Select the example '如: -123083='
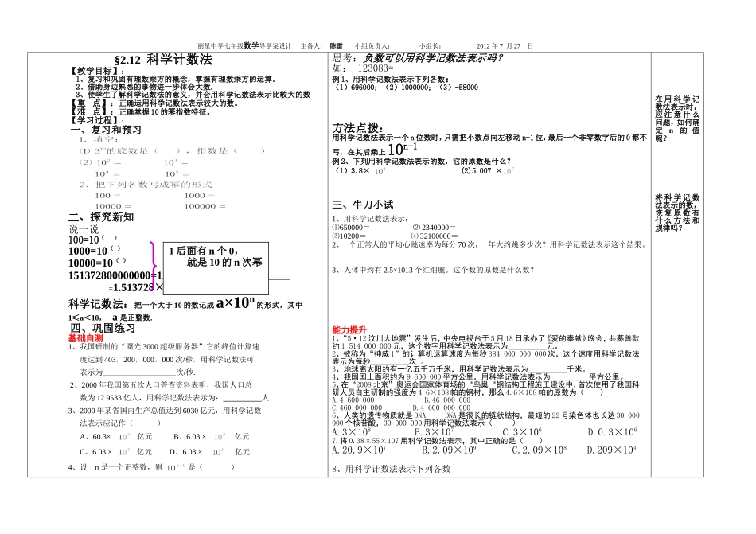 [x=363, y=68]
